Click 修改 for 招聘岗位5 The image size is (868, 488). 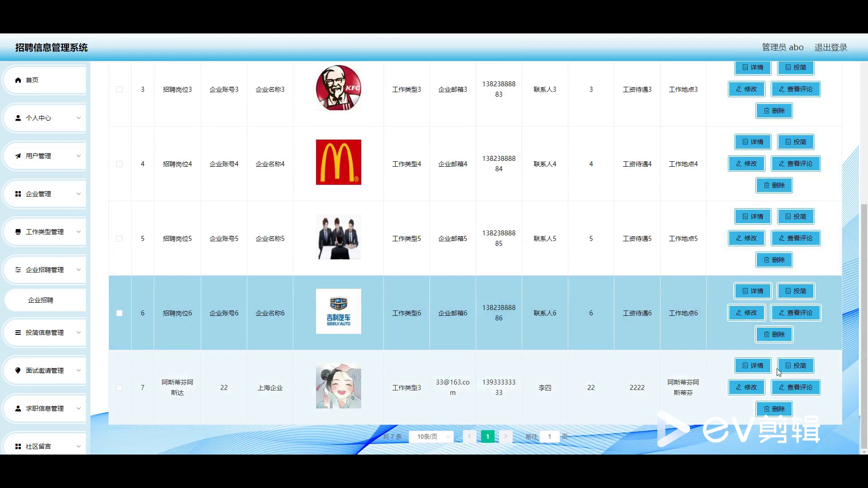746,238
